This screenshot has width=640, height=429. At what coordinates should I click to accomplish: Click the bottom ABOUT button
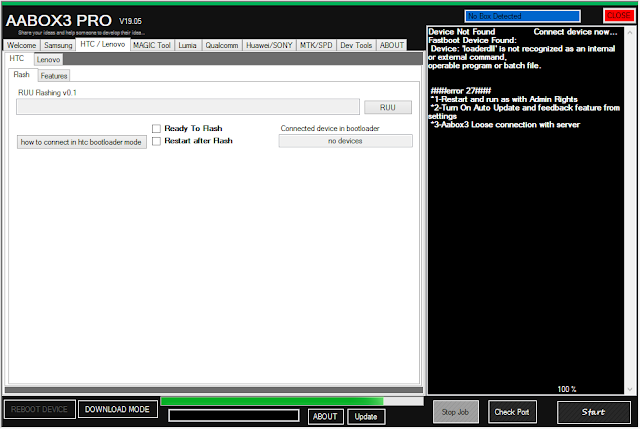(325, 416)
